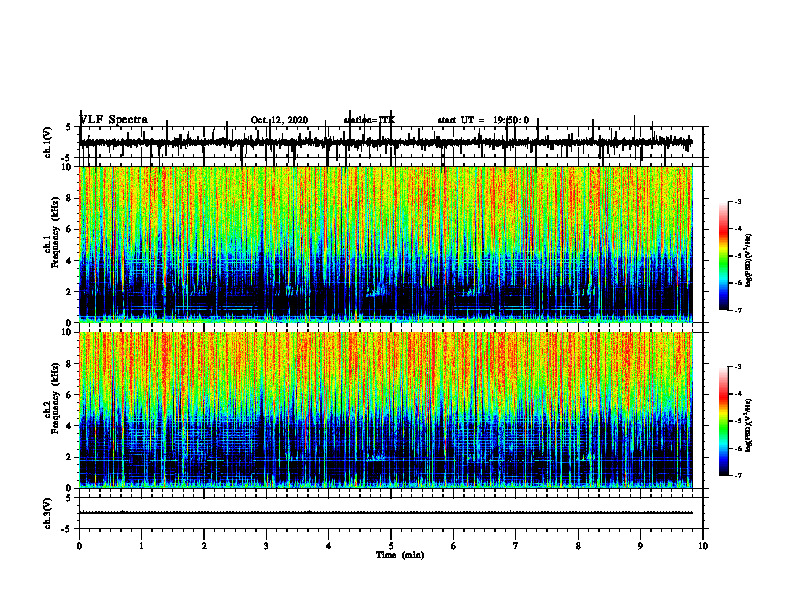The height and width of the screenshot is (612, 792).
Task: Click the "-5" volt tick on ch.1(V) axis
Action: [x=67, y=157]
